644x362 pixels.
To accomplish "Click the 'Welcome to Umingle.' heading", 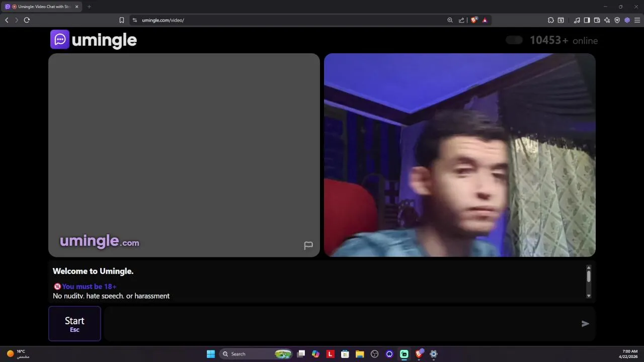I will (93, 271).
